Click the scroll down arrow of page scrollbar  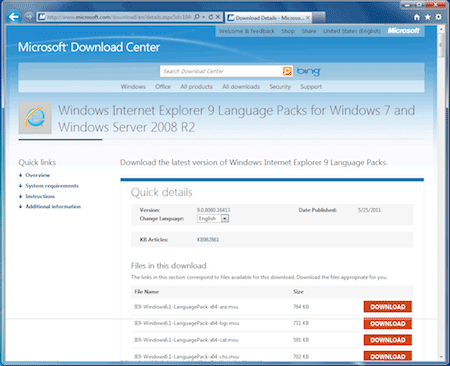(x=441, y=357)
